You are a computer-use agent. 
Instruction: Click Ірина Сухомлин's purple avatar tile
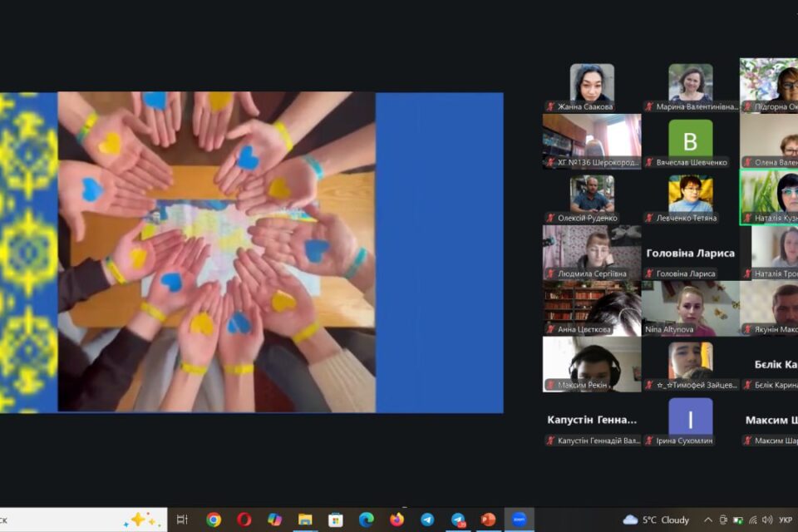coord(691,418)
